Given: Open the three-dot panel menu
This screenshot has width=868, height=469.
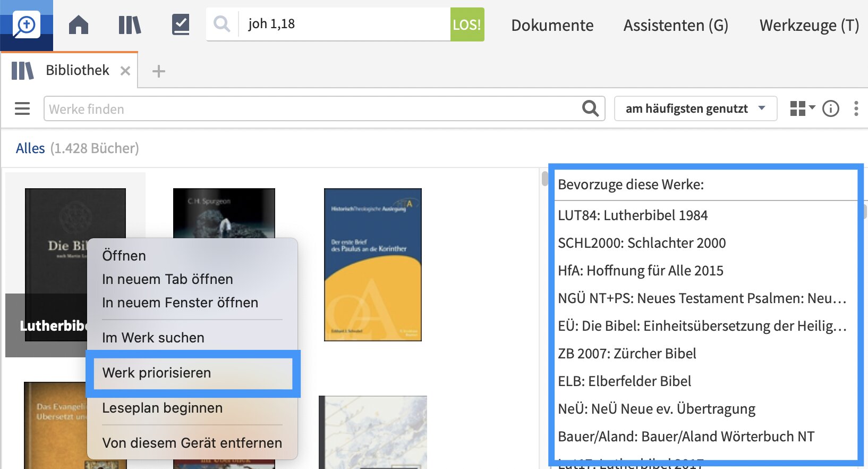Looking at the screenshot, I should coord(856,108).
